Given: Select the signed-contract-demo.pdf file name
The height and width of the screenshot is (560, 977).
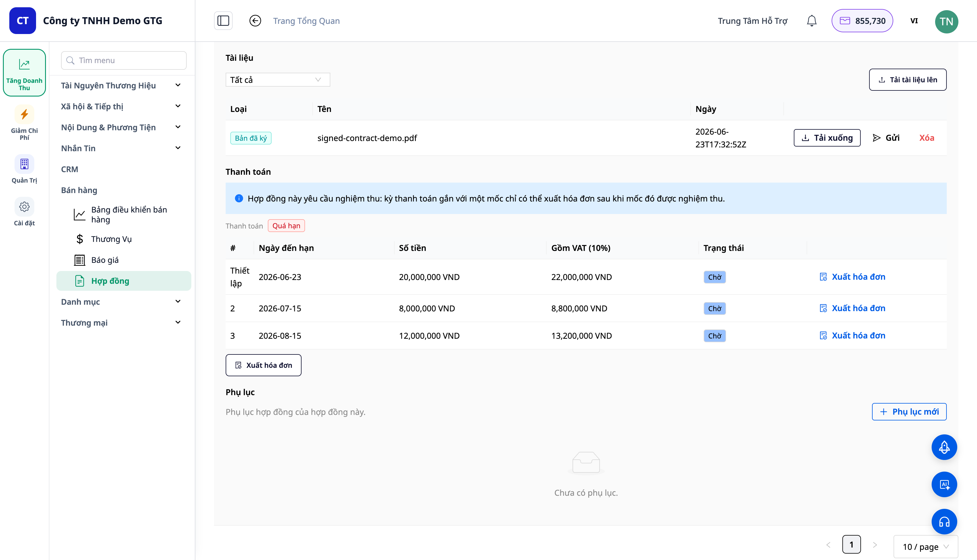Looking at the screenshot, I should [367, 138].
